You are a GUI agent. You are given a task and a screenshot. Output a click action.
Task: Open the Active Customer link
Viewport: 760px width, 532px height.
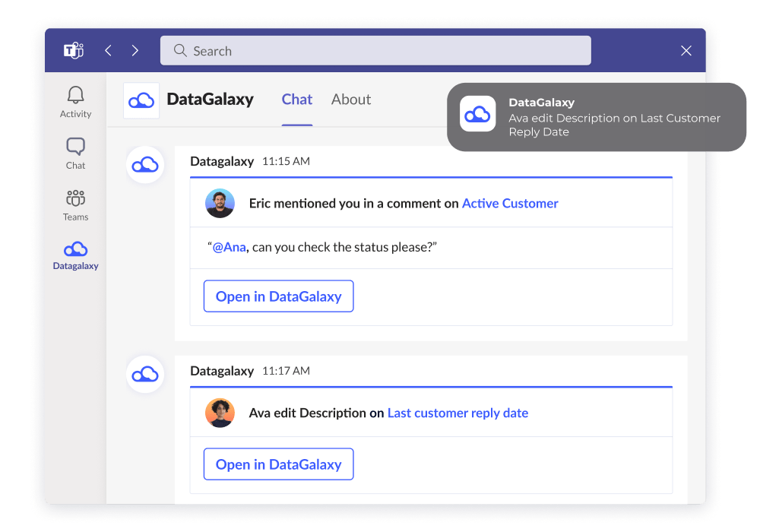[x=510, y=204]
